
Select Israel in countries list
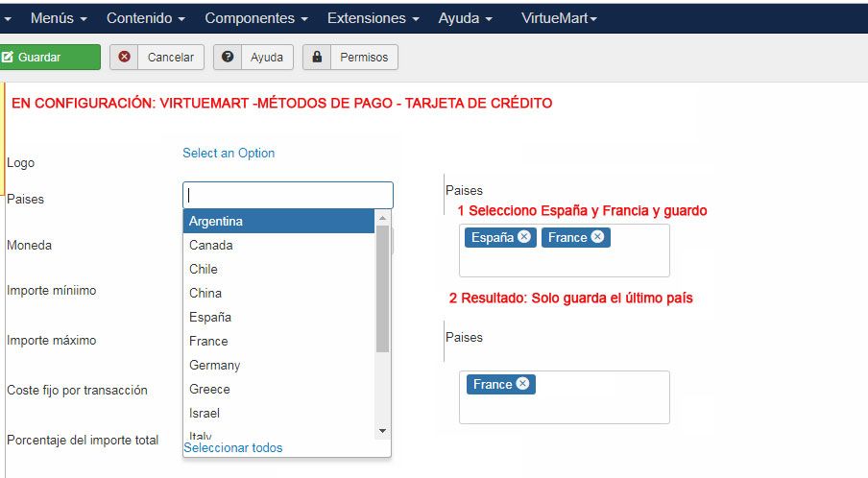click(x=279, y=414)
